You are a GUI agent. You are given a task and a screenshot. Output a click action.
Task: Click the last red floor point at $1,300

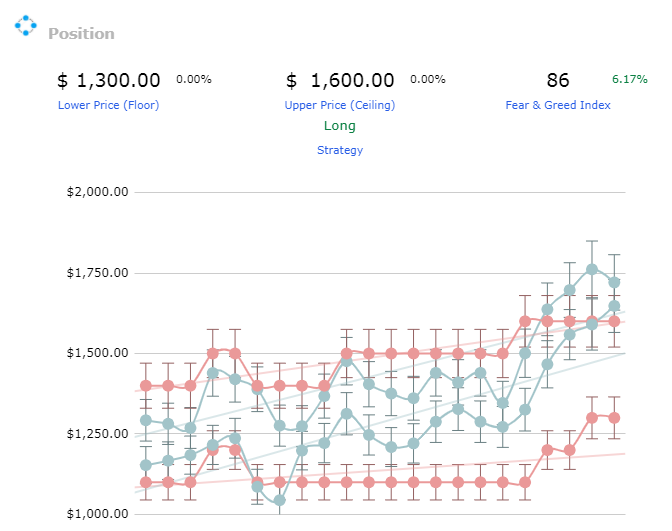(614, 418)
